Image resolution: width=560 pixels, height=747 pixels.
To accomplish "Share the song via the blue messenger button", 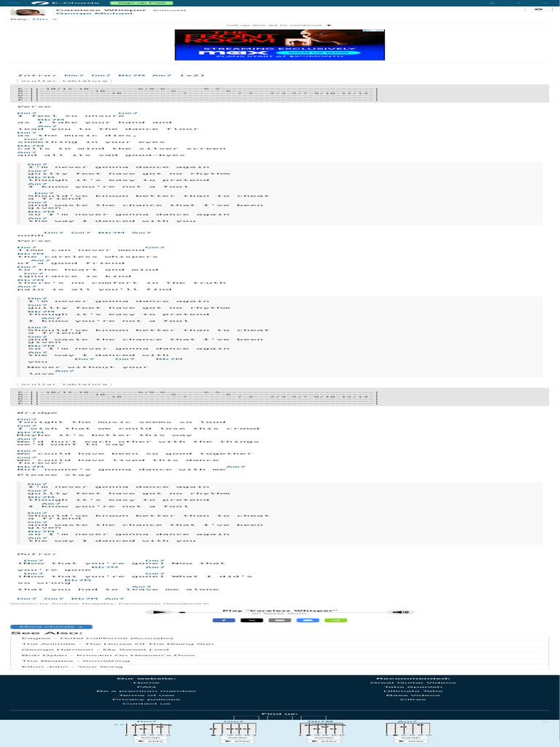I will click(308, 620).
